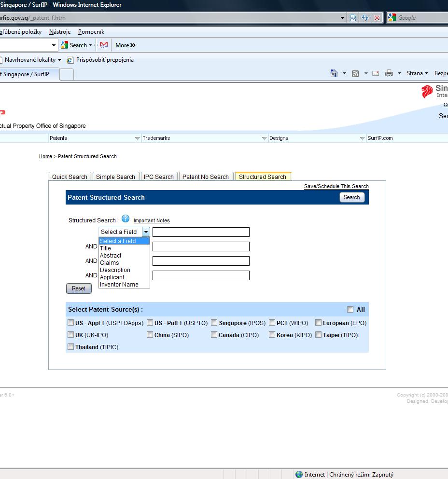
Task: Open the address bar history dropdown
Action: 342,18
